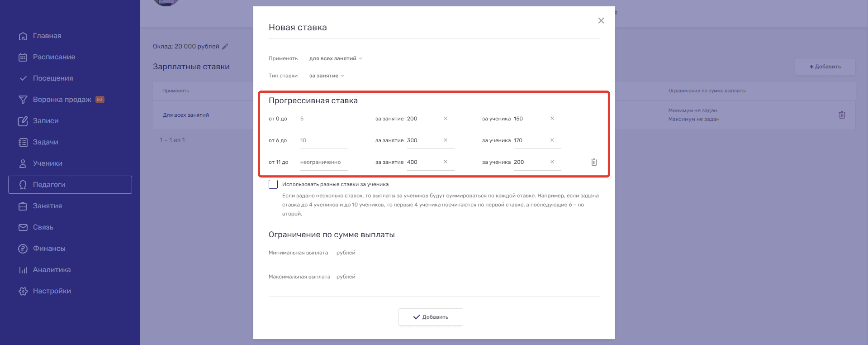Click the + Добавить button behind dialog
868x345 pixels.
coord(825,67)
